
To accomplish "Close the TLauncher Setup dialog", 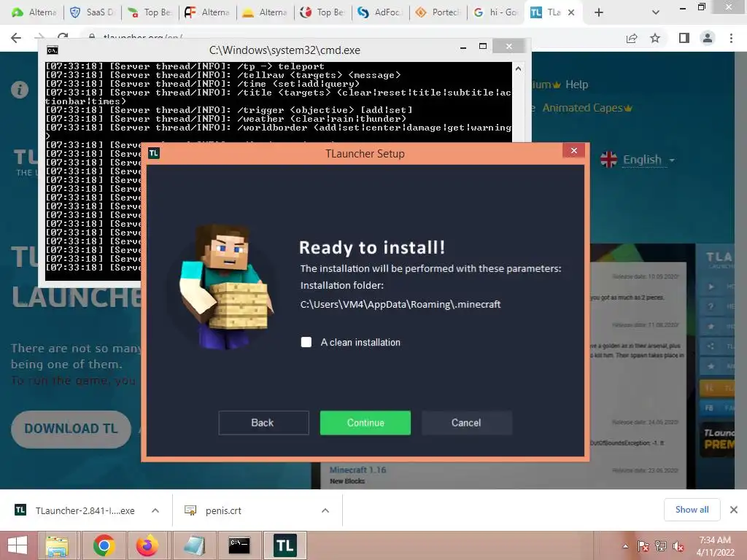I will pos(573,150).
